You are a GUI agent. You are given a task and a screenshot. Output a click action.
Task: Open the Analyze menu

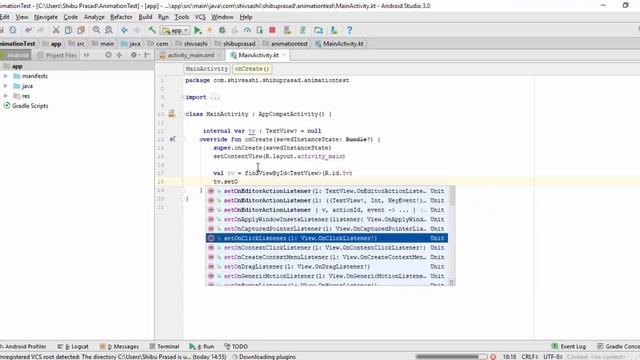[94, 17]
